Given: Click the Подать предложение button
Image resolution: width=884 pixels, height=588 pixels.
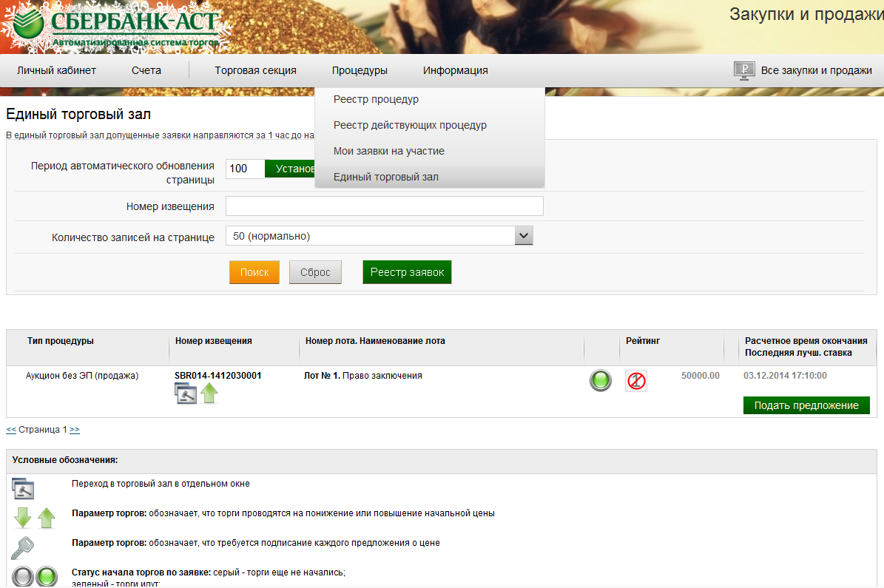Looking at the screenshot, I should [806, 405].
